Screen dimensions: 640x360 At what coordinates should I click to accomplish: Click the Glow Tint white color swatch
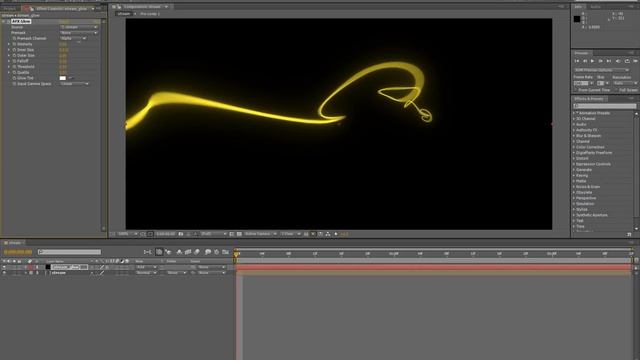tap(62, 78)
